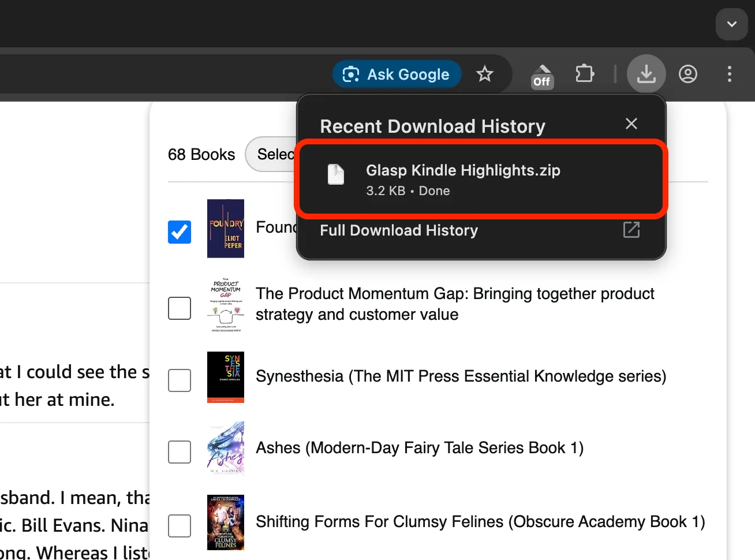Image resolution: width=755 pixels, height=560 pixels.
Task: Check the Ashes book checkbox
Action: (180, 452)
